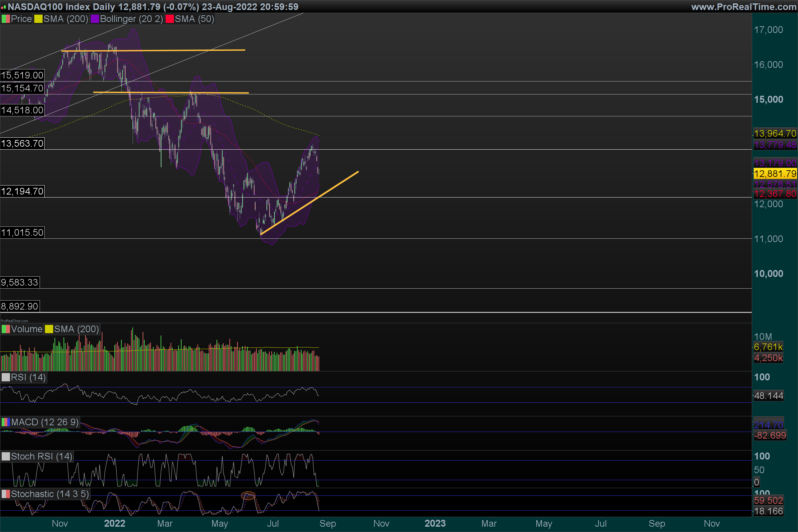This screenshot has height=532, width=798.
Task: Click the purple Bollinger (20 2) legend swatch
Action: click(x=95, y=19)
